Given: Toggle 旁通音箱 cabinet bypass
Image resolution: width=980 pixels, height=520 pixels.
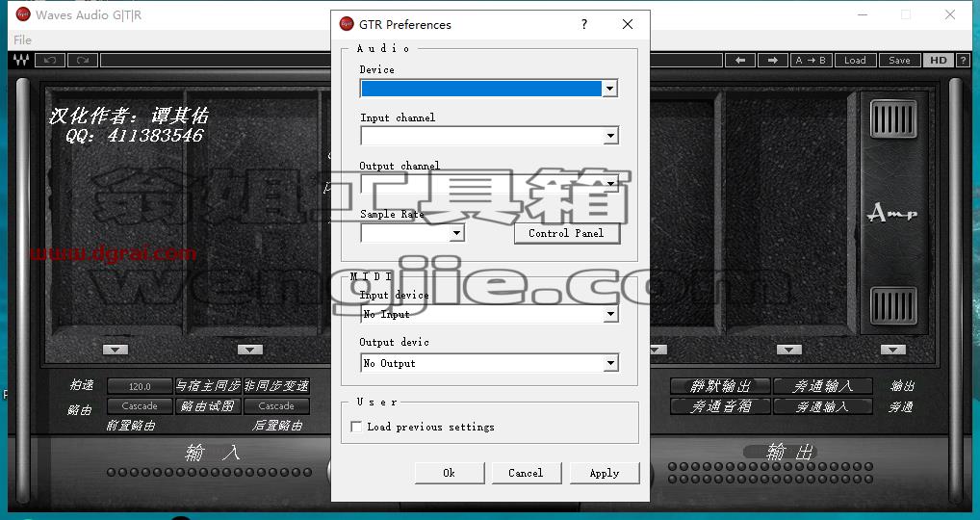Looking at the screenshot, I should 720,407.
